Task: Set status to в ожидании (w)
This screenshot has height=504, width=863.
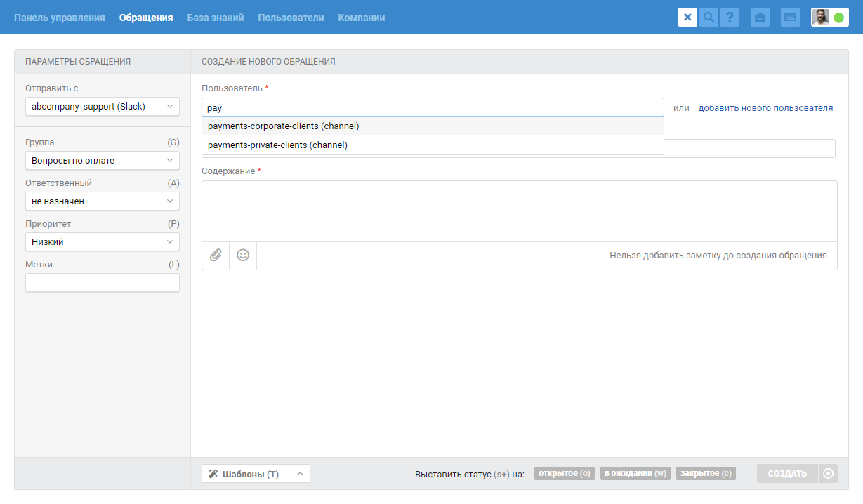Action: 635,473
